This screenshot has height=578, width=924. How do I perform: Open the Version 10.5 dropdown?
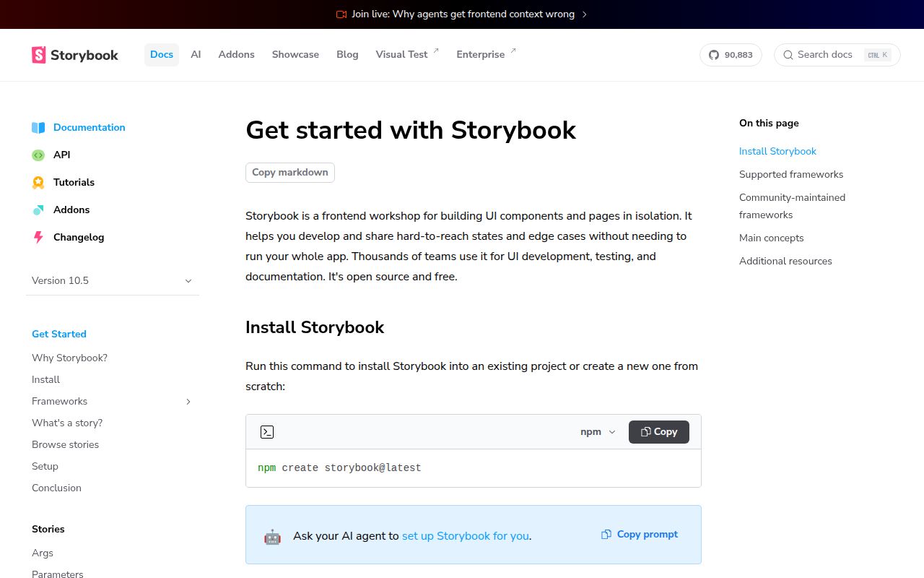(x=113, y=280)
